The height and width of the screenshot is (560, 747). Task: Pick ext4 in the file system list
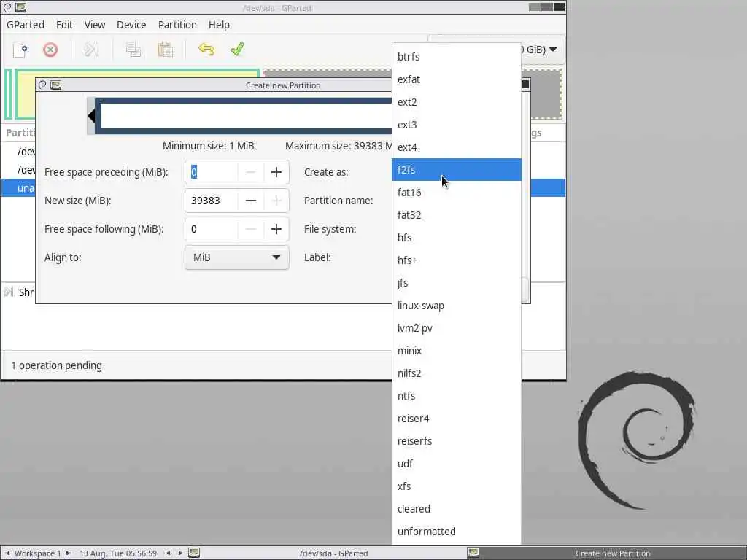[x=457, y=147]
